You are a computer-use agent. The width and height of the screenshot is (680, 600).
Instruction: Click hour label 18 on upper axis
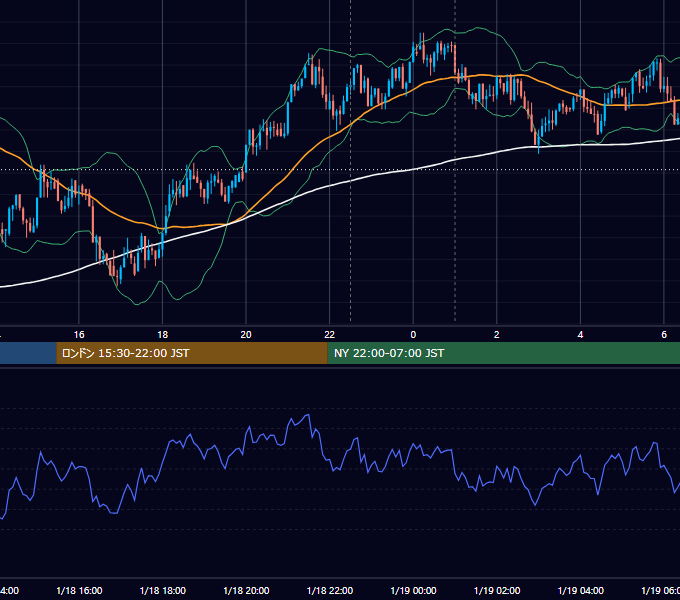163,335
